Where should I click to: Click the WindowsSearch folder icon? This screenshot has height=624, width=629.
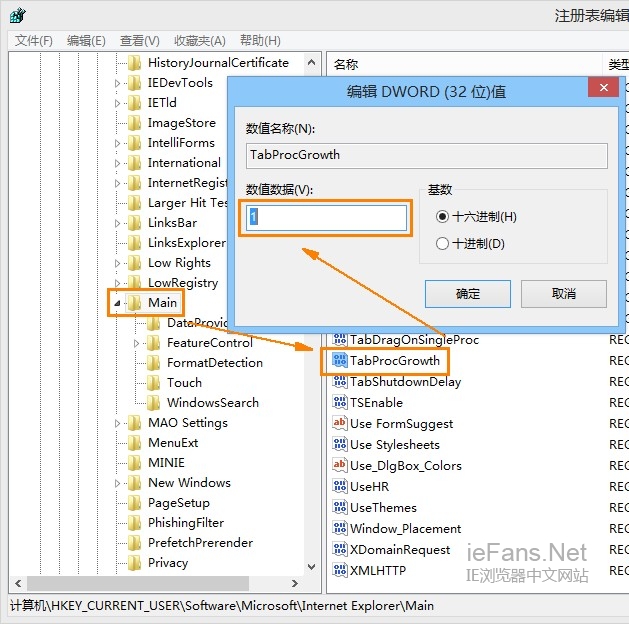click(154, 403)
